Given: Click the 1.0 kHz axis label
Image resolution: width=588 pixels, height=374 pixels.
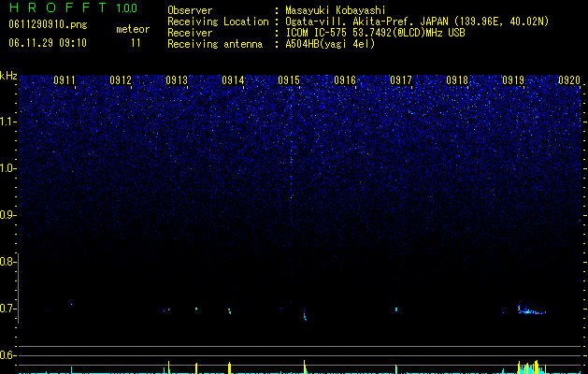Looking at the screenshot, I should click(7, 168).
